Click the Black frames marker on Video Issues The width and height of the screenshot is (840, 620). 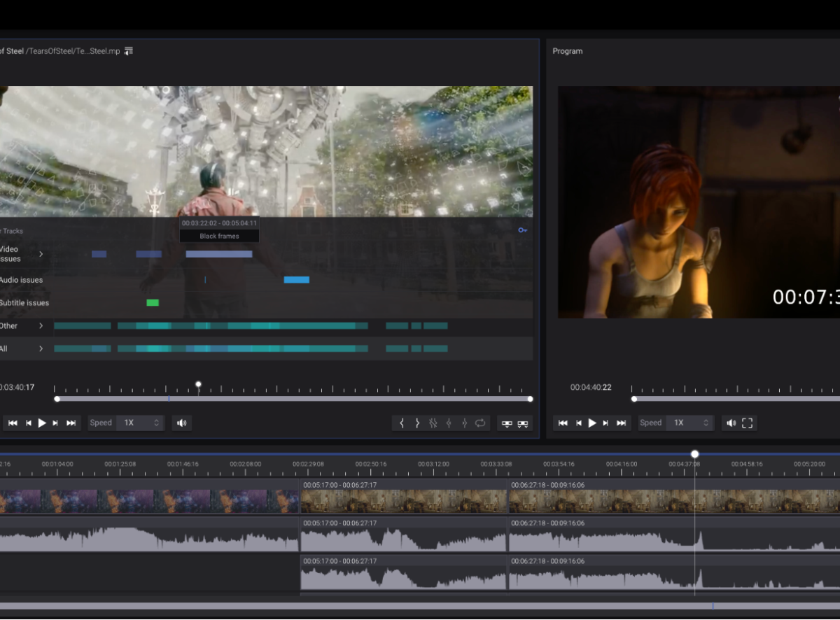coord(218,254)
